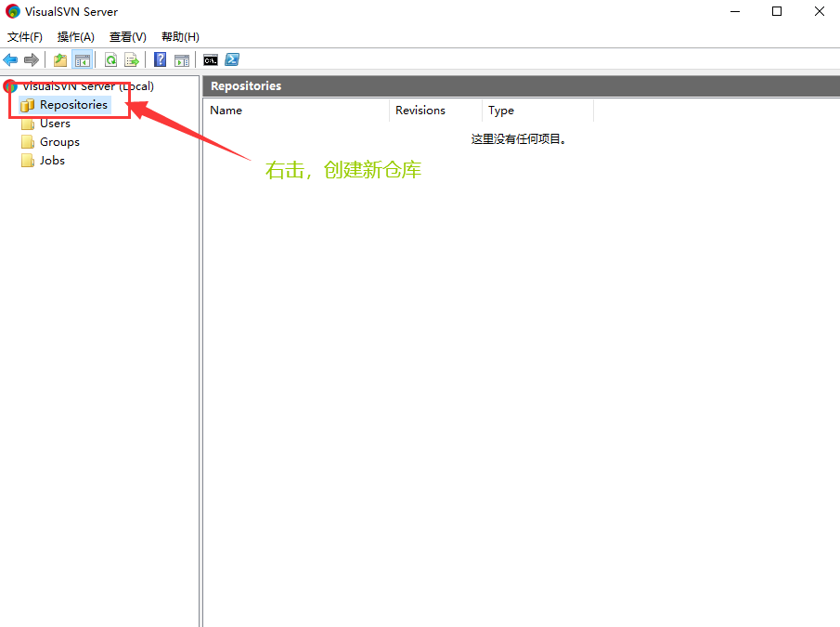Click the Export List toolbar icon
The height and width of the screenshot is (627, 840).
coord(132,60)
